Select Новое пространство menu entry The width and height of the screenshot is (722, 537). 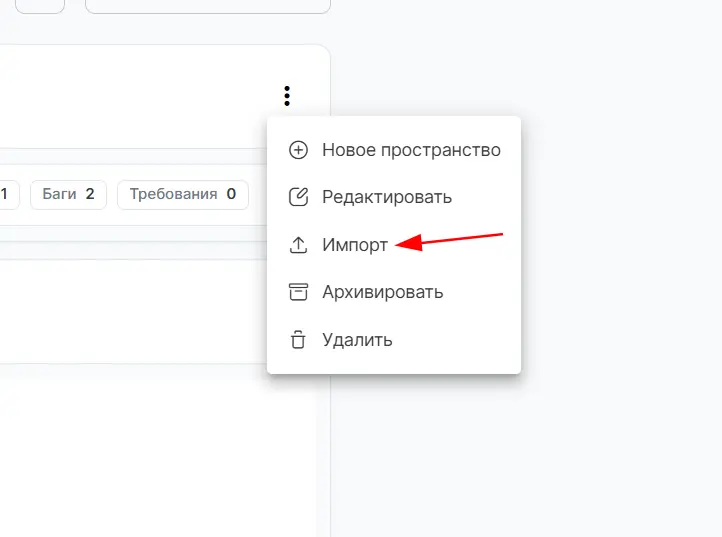pos(394,150)
